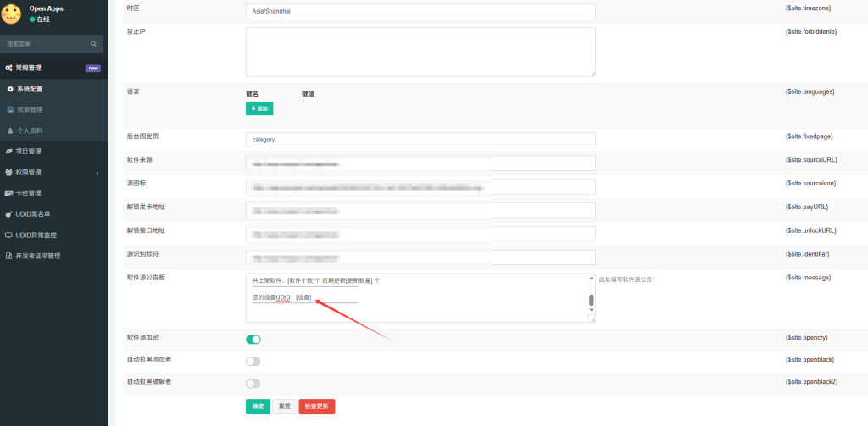The image size is (868, 426).
Task: Click the file icon beside 资源管理
Action: point(10,109)
